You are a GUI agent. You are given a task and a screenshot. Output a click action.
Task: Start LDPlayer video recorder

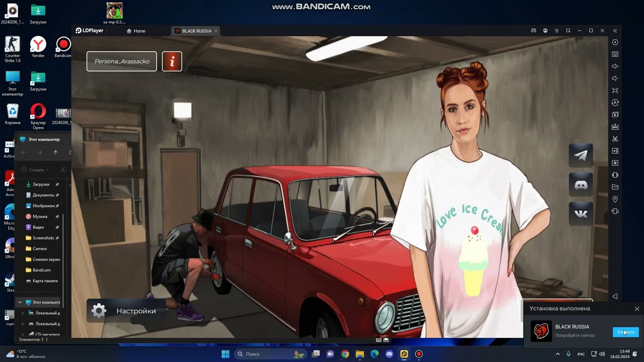click(x=615, y=151)
